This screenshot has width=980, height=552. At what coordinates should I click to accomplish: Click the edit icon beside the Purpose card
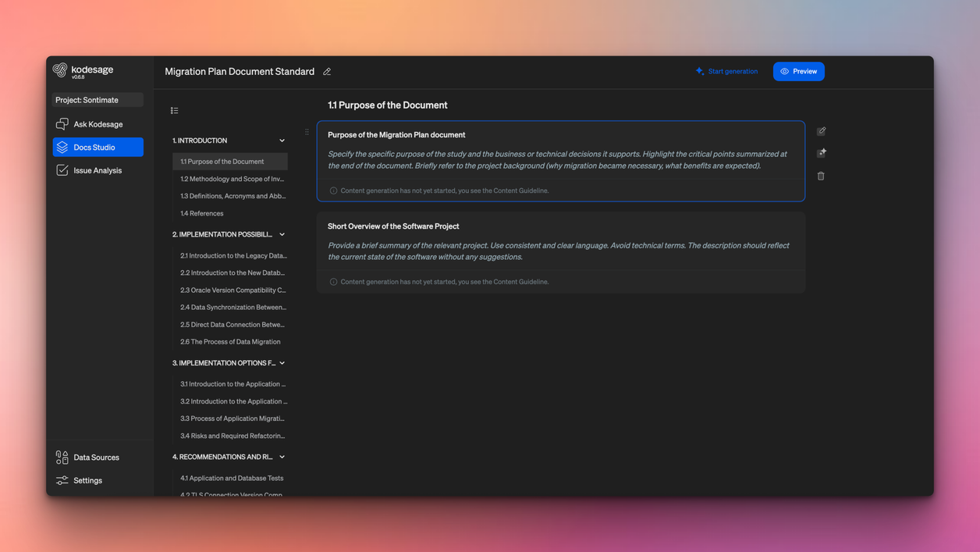(821, 131)
